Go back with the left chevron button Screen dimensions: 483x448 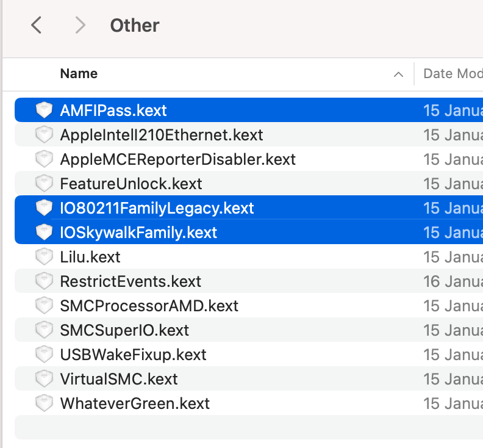click(37, 25)
